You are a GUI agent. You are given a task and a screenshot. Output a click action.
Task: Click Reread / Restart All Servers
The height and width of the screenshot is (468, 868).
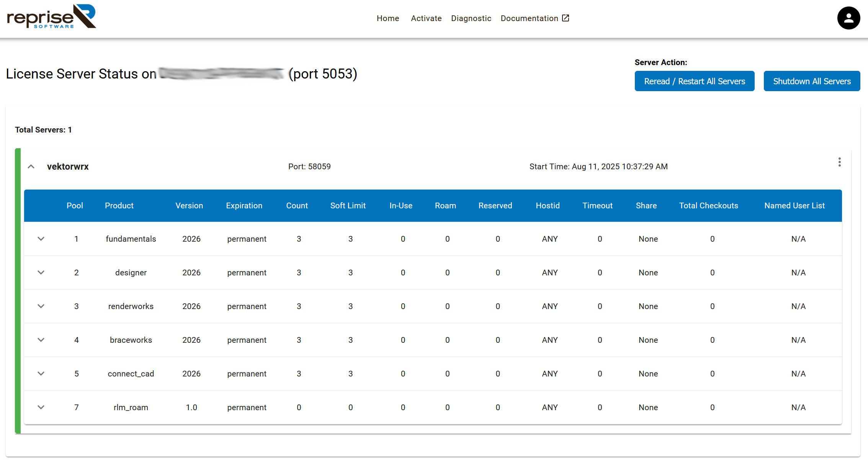tap(694, 81)
